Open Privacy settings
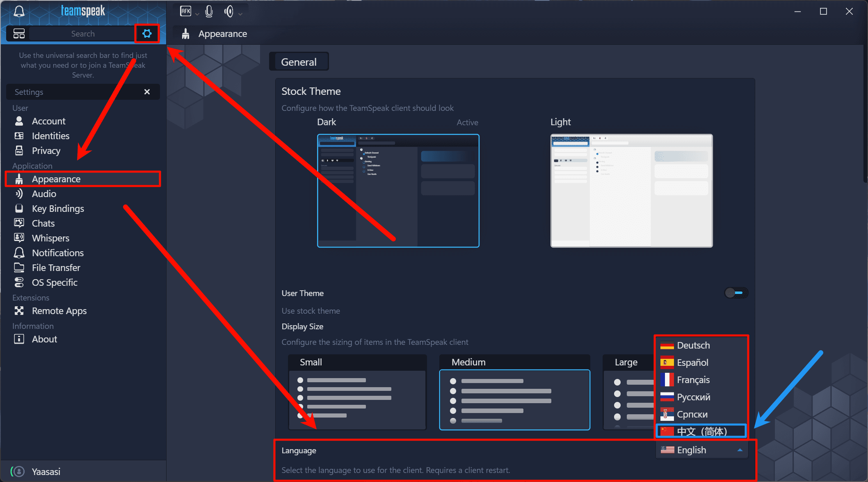 (x=82, y=151)
